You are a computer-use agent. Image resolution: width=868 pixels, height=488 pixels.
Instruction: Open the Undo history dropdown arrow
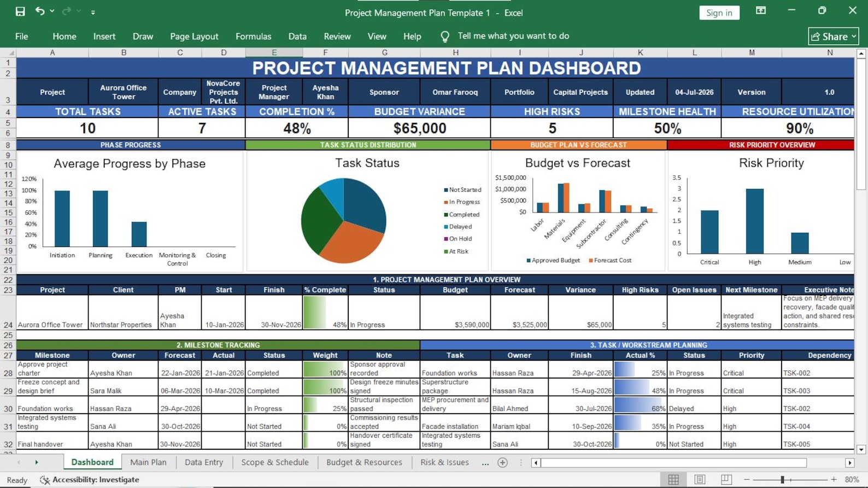tap(52, 11)
